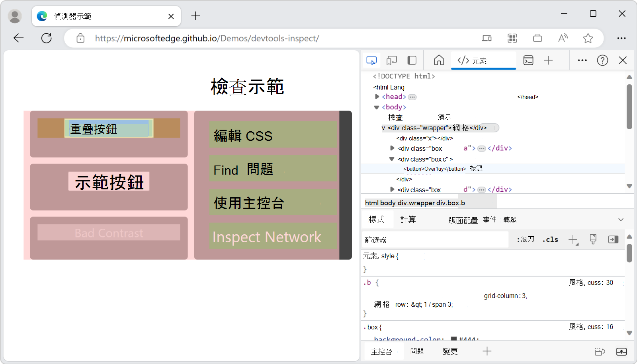Click the element state brush icon
The width and height of the screenshot is (637, 364).
[593, 239]
